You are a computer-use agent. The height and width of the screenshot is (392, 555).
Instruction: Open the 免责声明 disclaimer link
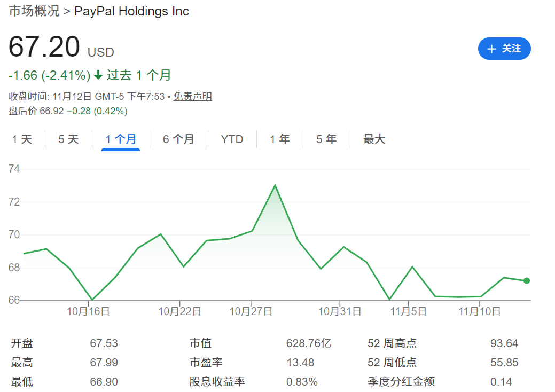[192, 97]
